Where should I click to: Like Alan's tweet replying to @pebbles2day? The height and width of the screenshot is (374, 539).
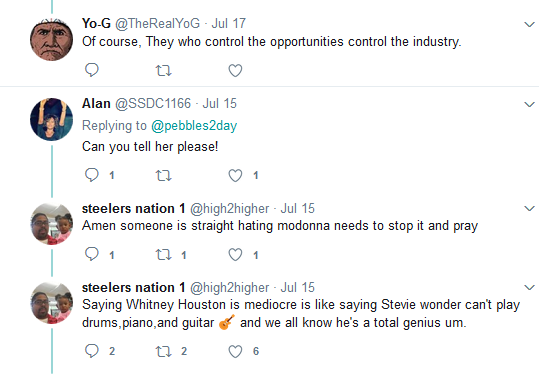coord(235,175)
